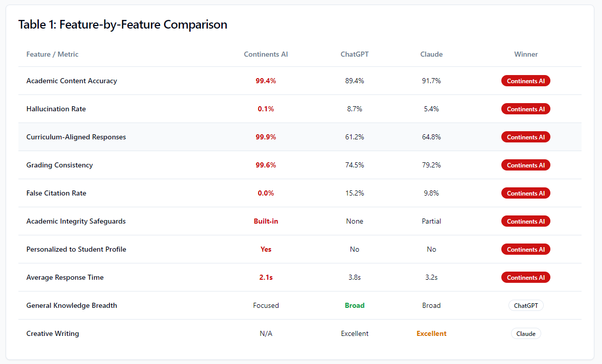Click the Built-in safeguards value
Screen dimensions: 602x364
pyautogui.click(x=266, y=222)
